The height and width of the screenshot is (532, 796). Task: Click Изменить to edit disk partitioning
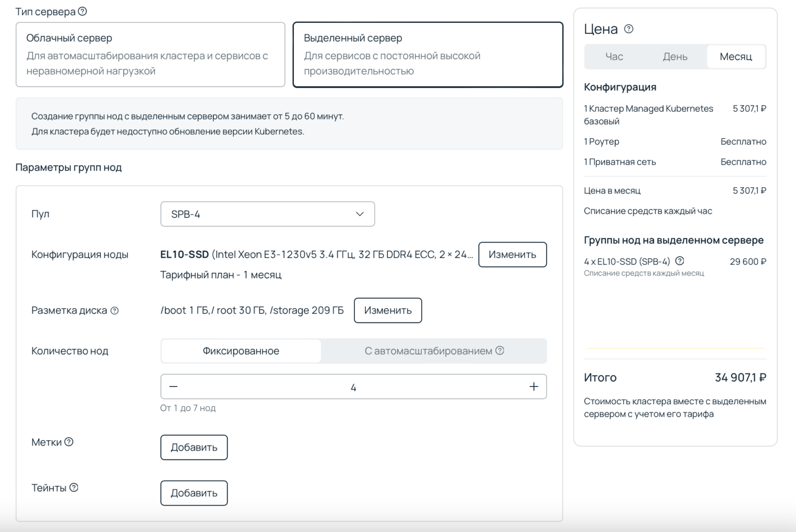(388, 310)
